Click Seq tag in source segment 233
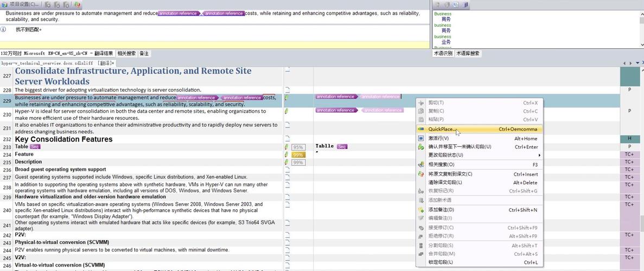 35,146
